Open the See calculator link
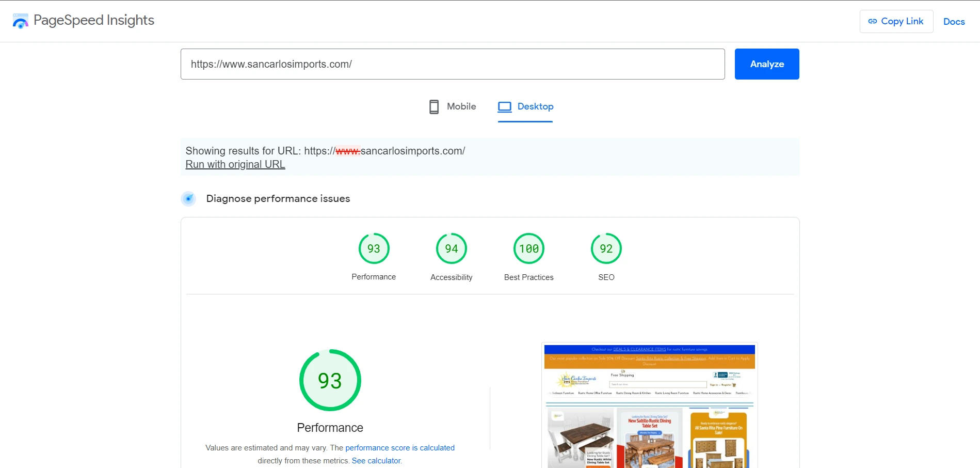The width and height of the screenshot is (980, 468). (376, 461)
